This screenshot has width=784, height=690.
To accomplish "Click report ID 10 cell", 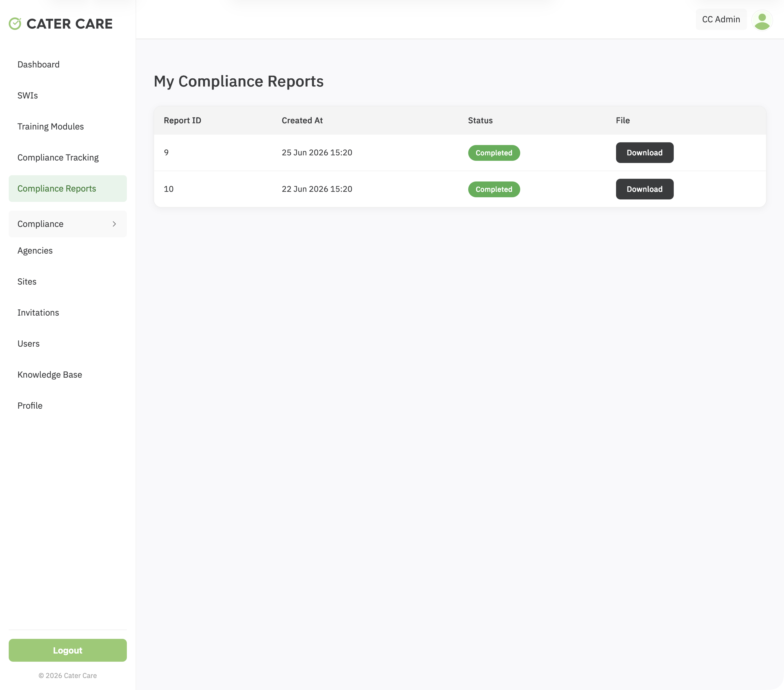I will (169, 189).
